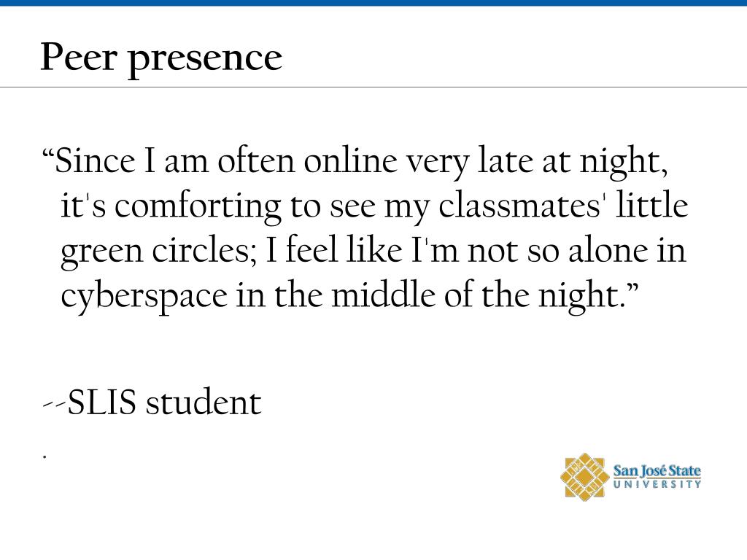Click the word cyberspace in the quote
This screenshot has width=747, height=560.
click(x=144, y=297)
